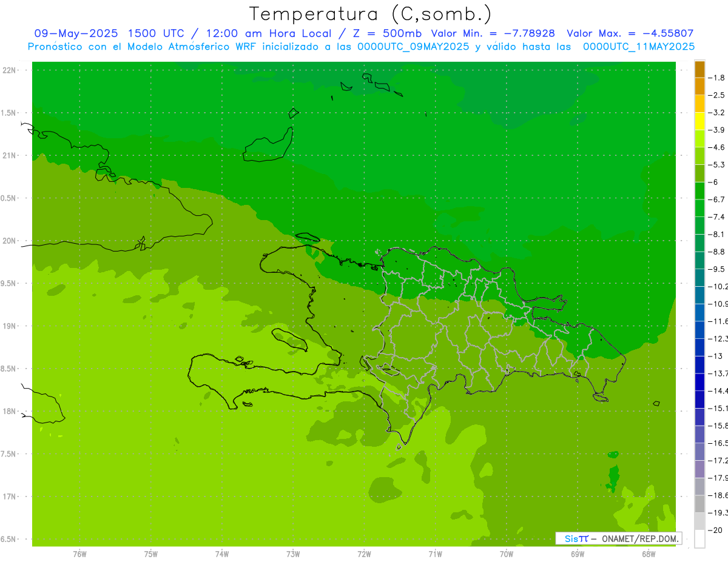Click the 75W longitude label
The image size is (728, 562).
click(x=151, y=554)
